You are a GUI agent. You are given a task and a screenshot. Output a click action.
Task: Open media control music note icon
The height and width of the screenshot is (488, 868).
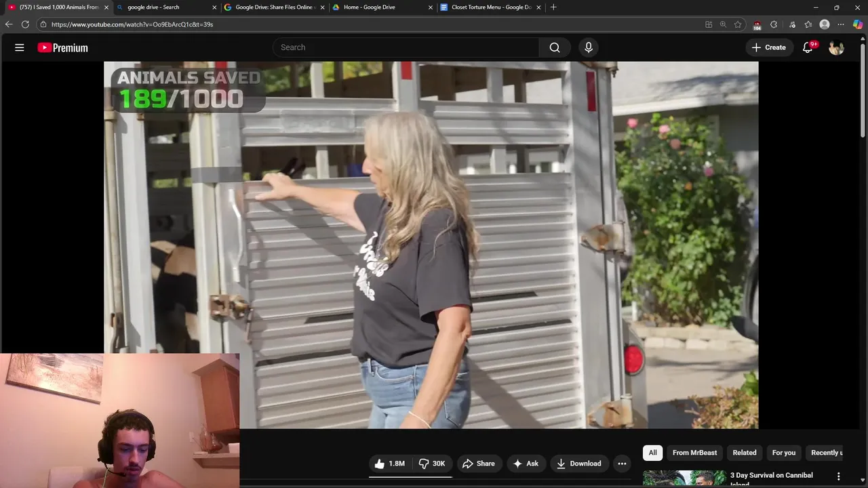click(792, 24)
